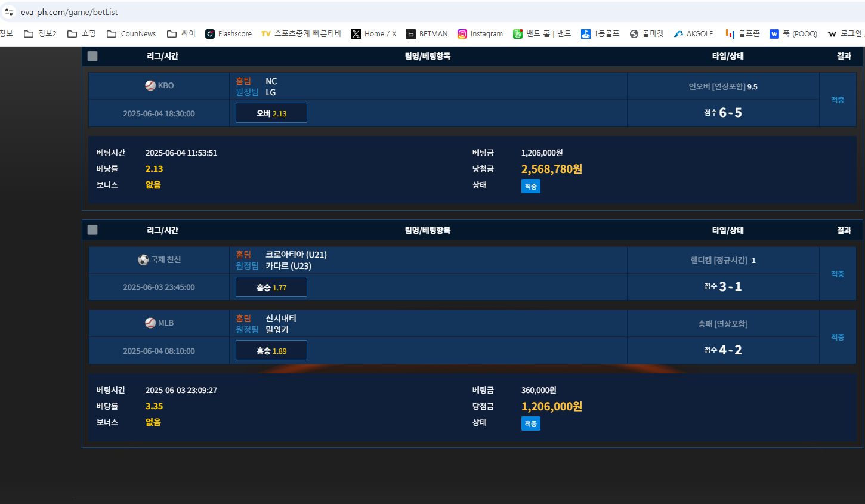Click the MLB baseball league icon
865x504 pixels.
coord(150,323)
